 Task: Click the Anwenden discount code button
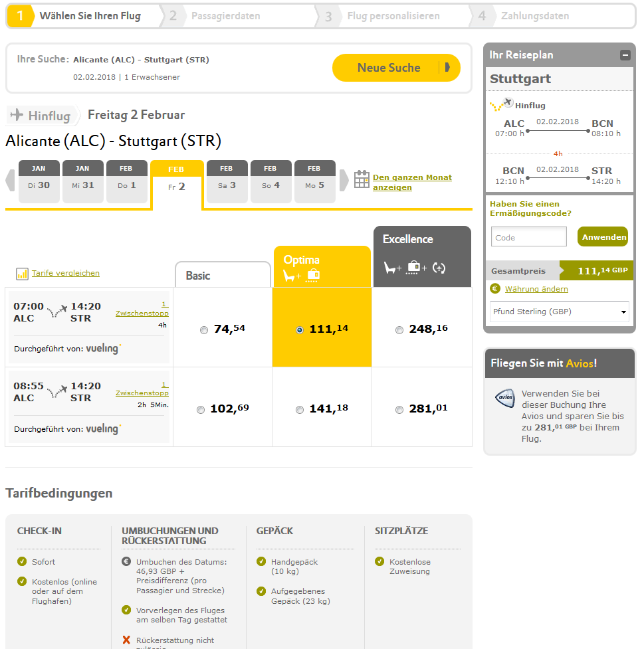click(603, 237)
